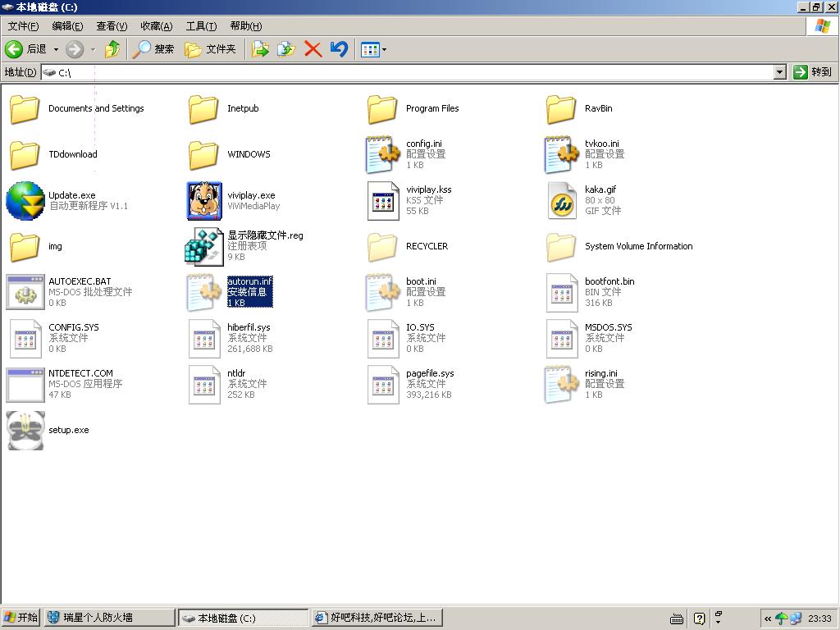Select the Update.exe globe icon
Screen dimensions: 840x630
pos(25,201)
